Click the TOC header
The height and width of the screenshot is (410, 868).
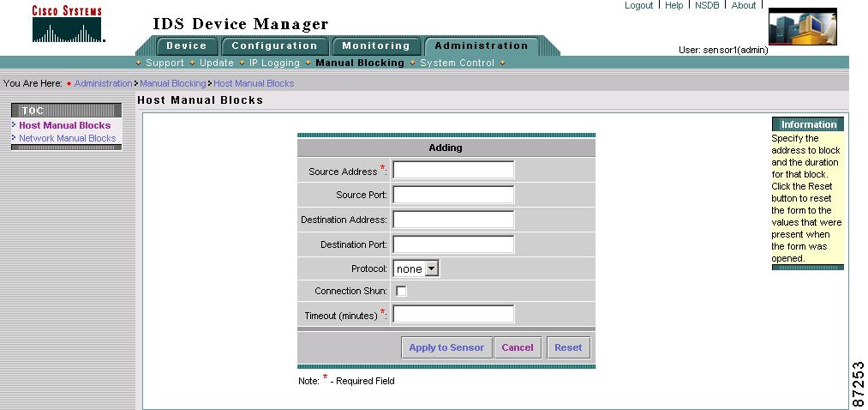[x=67, y=111]
